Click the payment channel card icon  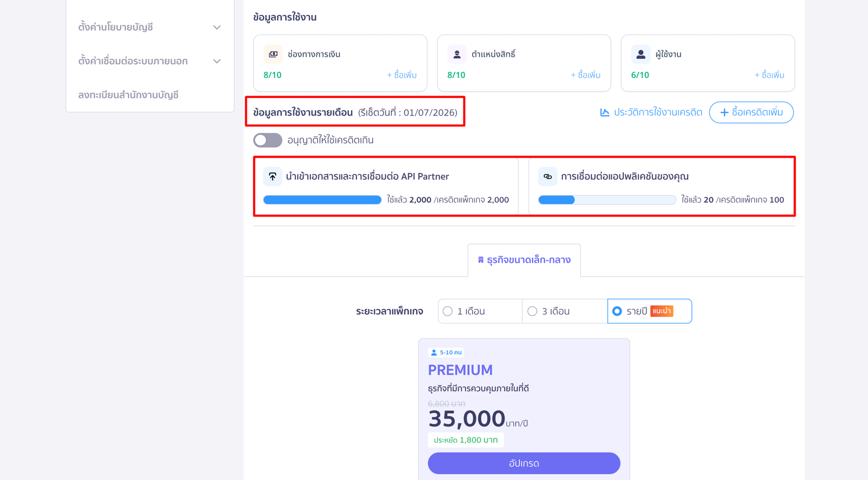[x=273, y=54]
